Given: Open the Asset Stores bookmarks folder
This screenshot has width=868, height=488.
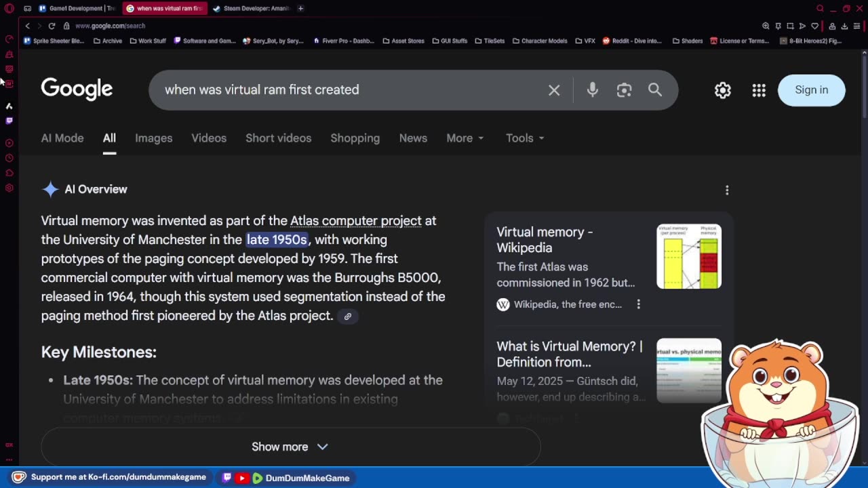Looking at the screenshot, I should pyautogui.click(x=403, y=41).
